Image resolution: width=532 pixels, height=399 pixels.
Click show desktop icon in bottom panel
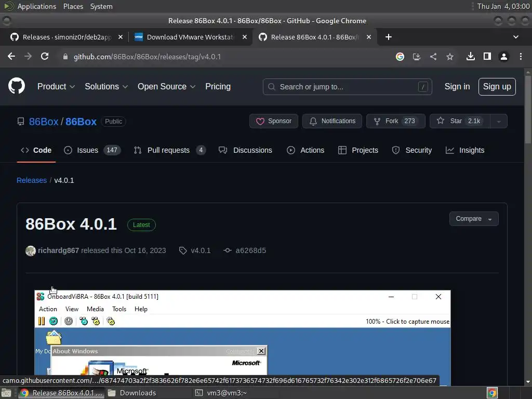(x=6, y=393)
